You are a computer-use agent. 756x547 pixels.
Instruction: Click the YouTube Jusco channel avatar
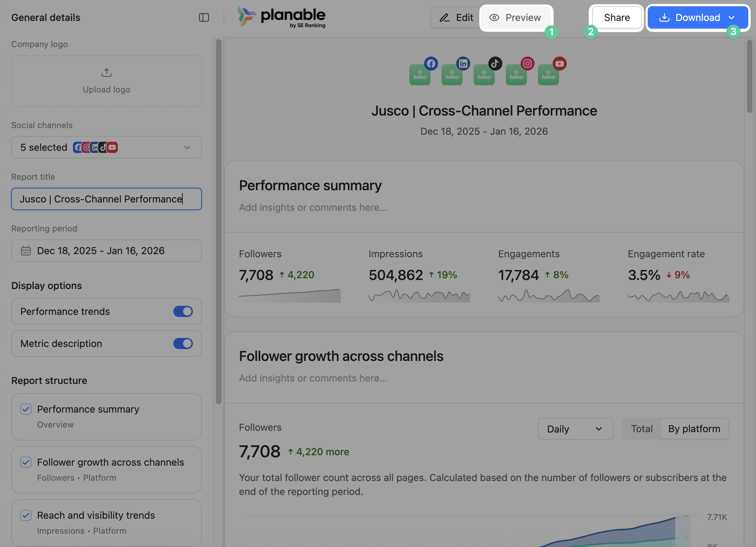548,74
